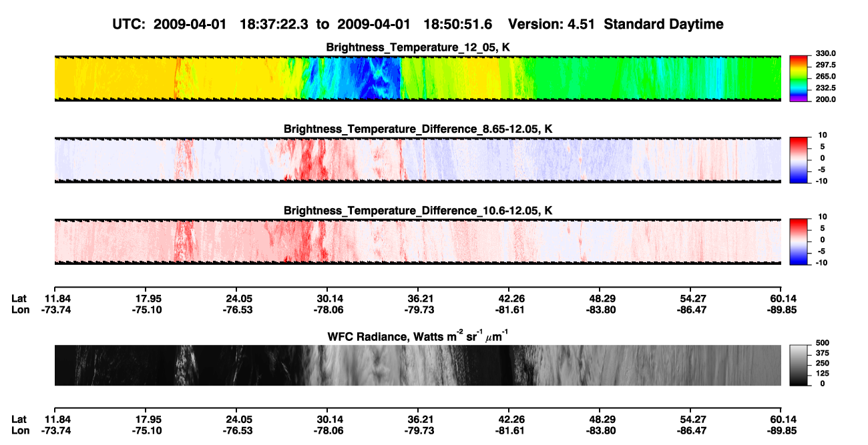Click the Brightness_Temperature_12_05 image strip
This screenshot has height=445, width=868.
pos(417,78)
